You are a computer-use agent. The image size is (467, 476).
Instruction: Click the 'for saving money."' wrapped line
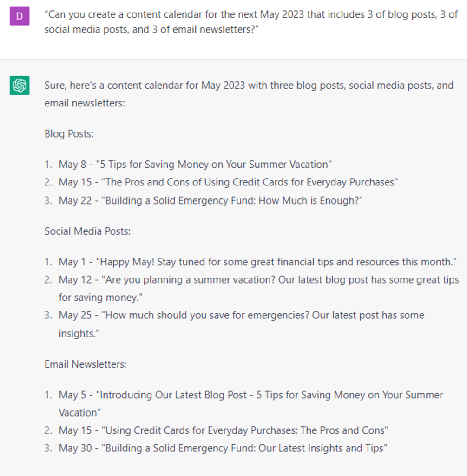point(97,297)
